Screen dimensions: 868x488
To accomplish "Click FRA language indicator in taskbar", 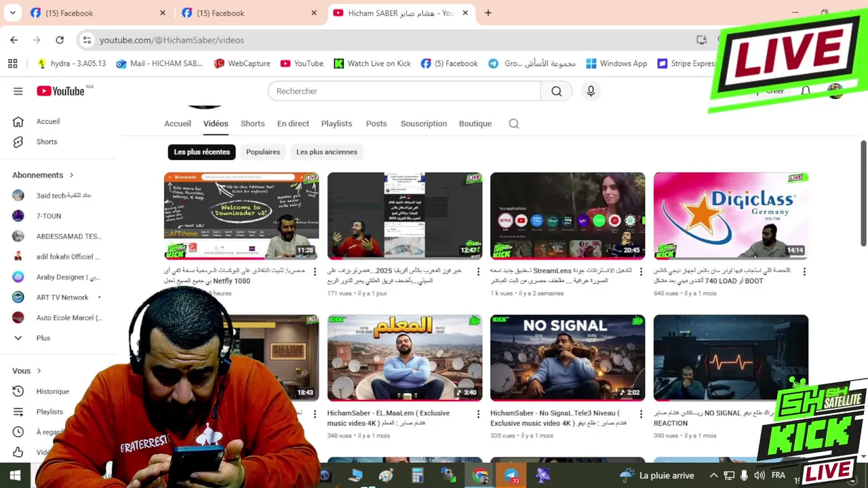I will [x=778, y=476].
